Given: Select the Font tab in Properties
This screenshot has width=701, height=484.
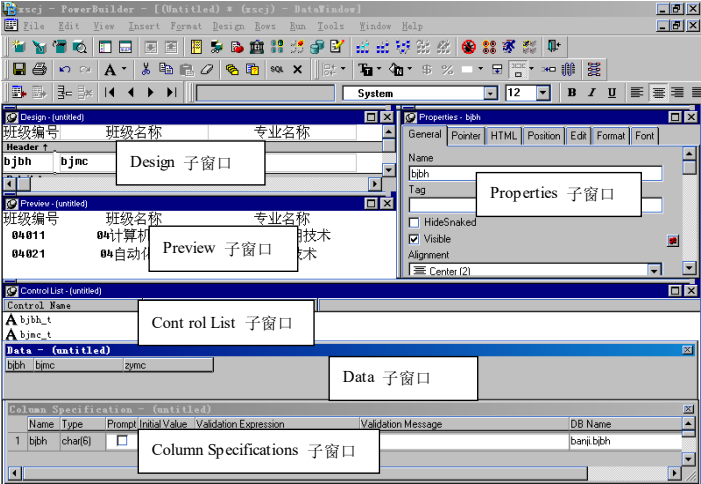Looking at the screenshot, I should (x=645, y=136).
